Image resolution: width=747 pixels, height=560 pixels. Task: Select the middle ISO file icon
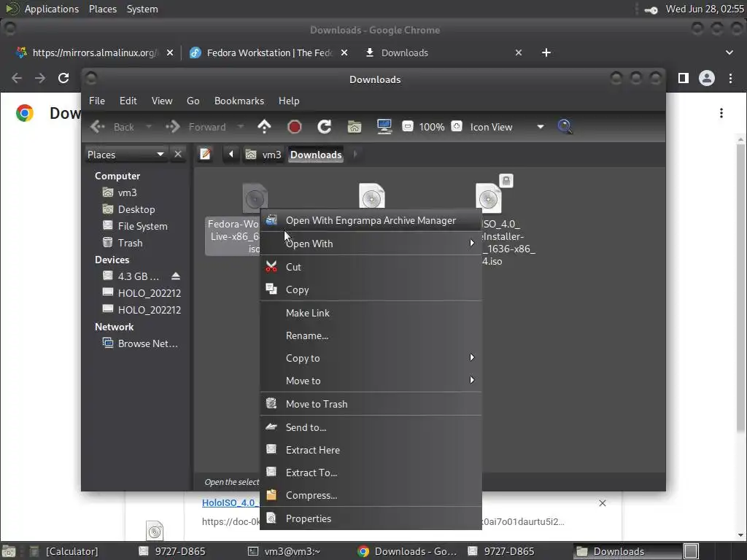pos(371,196)
